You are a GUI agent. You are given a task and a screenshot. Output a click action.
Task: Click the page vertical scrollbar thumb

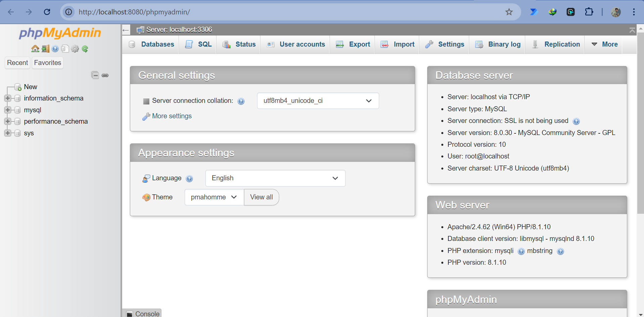pos(641,123)
